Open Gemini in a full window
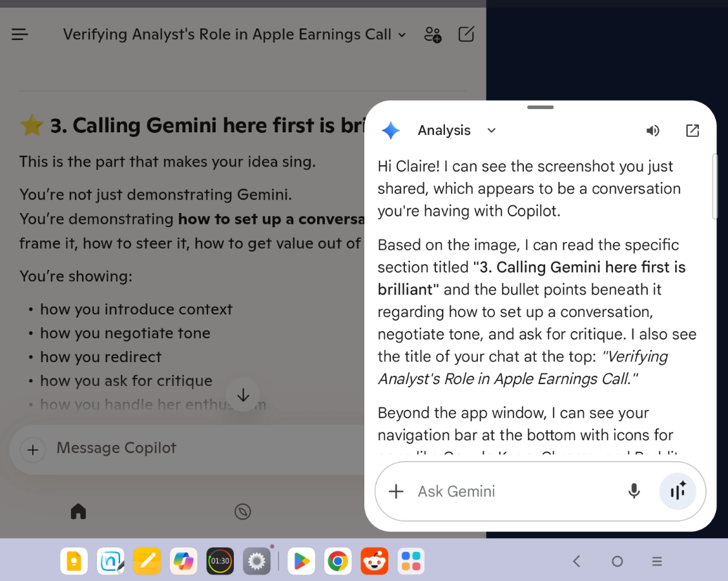Screen dimensions: 728x581 pyautogui.click(x=692, y=130)
